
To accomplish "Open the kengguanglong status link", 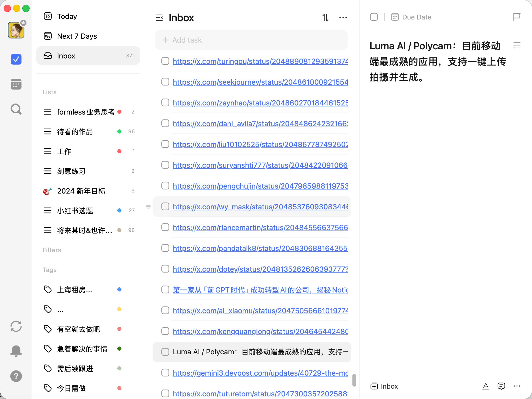I will coord(260,331).
